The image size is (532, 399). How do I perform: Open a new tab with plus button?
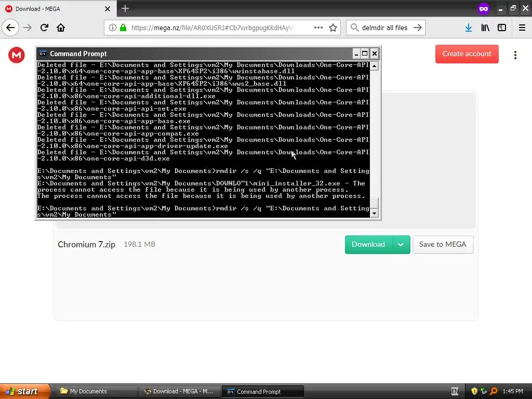(x=125, y=8)
